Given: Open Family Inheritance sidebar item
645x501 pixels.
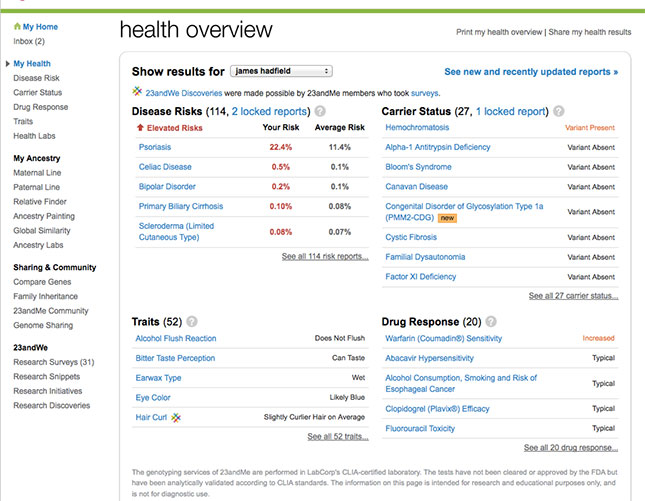Looking at the screenshot, I should tap(46, 296).
